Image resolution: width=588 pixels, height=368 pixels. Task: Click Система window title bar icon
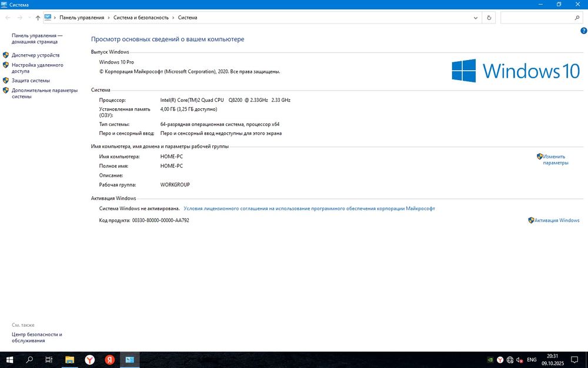pyautogui.click(x=4, y=5)
